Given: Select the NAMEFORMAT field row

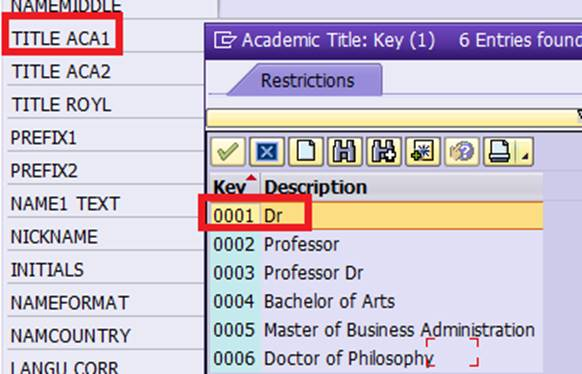Looking at the screenshot, I should coord(105,303).
